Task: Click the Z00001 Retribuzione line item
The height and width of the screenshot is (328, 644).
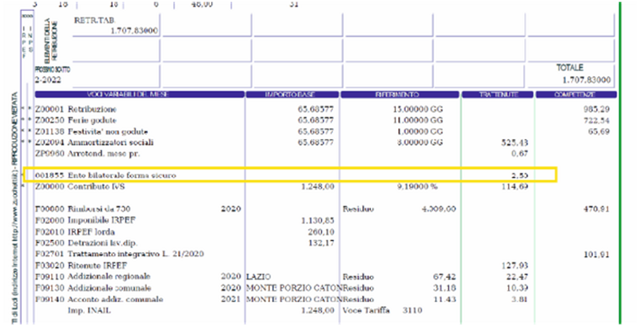Action: 76,109
